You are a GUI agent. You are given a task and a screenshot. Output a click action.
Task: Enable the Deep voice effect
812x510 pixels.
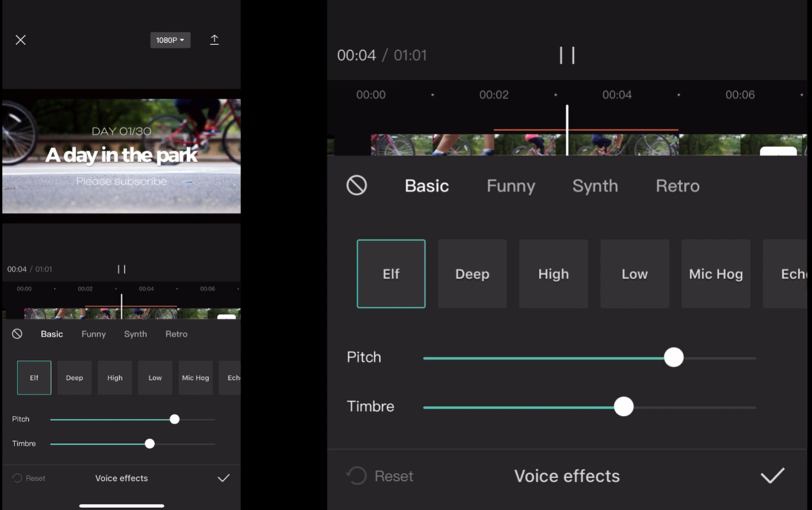472,273
